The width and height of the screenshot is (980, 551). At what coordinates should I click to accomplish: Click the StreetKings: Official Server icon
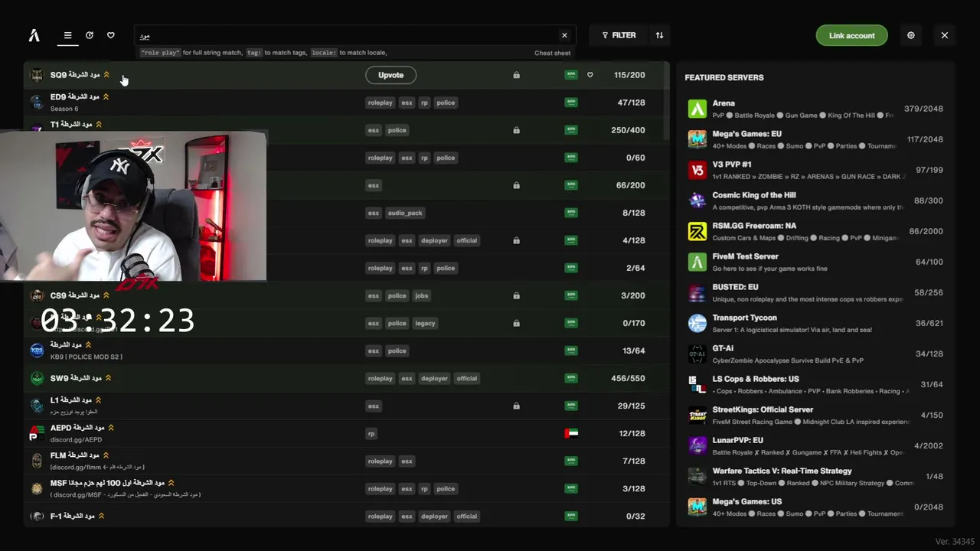pos(697,415)
